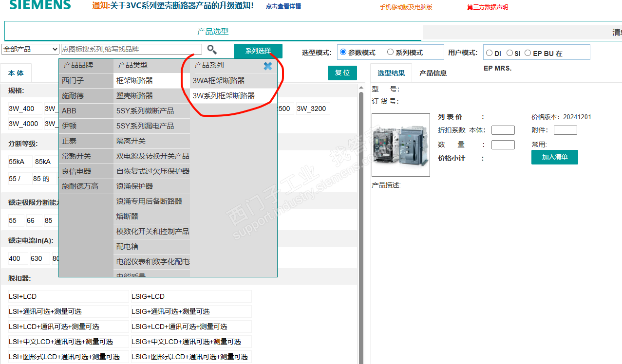Screen dimensions: 622x364
Task: Select LSI+图形式LCD+通讯可选+测量可选 option
Action: pos(68,357)
